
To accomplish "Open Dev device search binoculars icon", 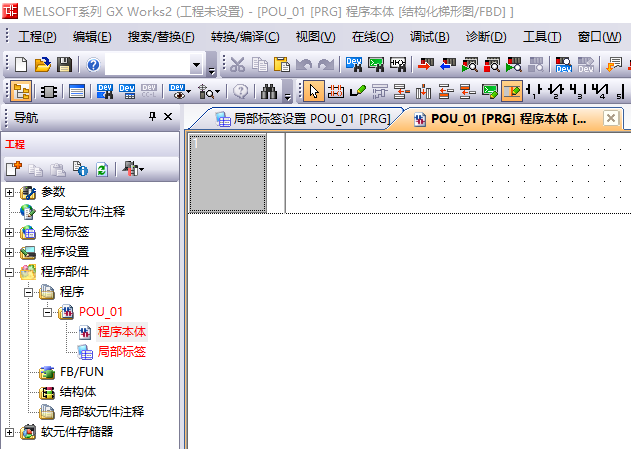I will pos(354,64).
